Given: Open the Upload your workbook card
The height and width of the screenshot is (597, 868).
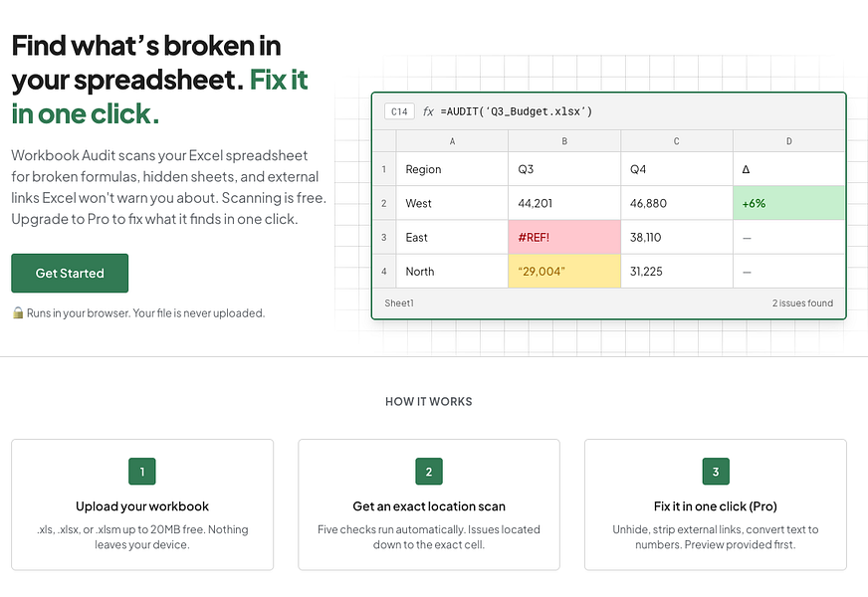Looking at the screenshot, I should 142,504.
